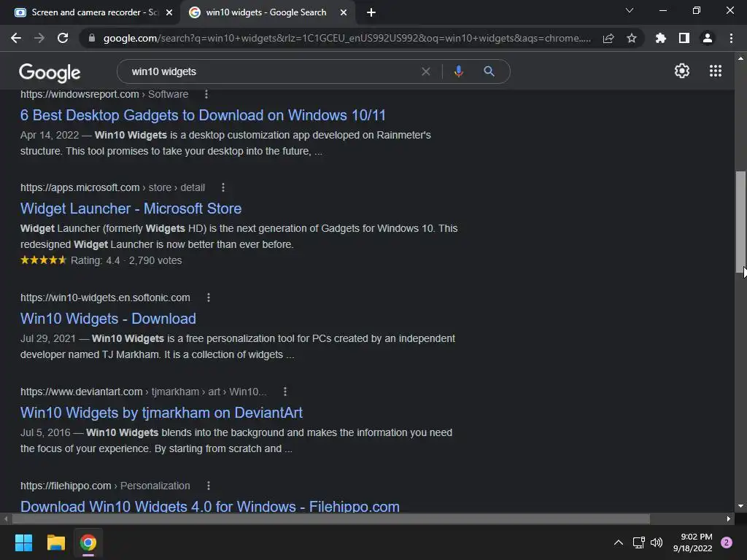Open Widget Launcher - Microsoft Store link

pyautogui.click(x=131, y=209)
